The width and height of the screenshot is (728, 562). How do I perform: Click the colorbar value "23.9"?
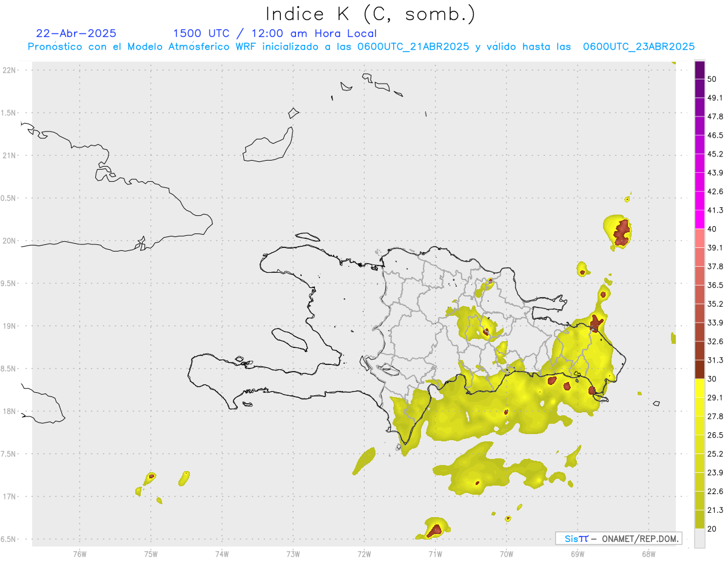[715, 473]
